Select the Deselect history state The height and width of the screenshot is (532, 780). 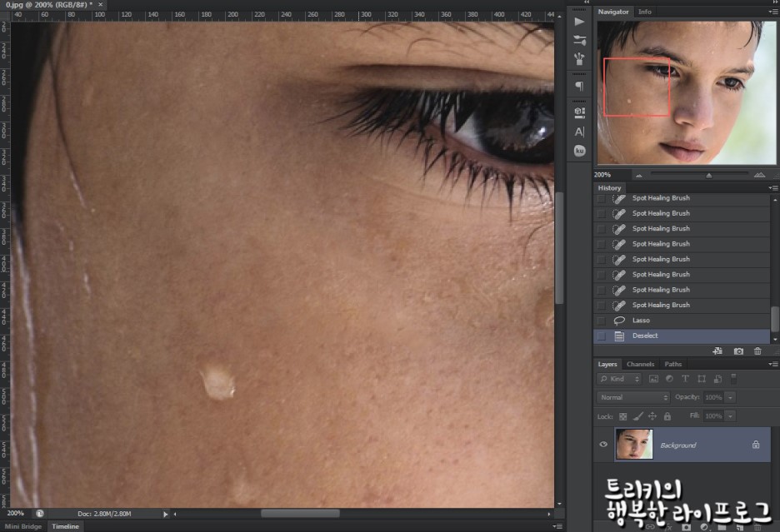645,336
